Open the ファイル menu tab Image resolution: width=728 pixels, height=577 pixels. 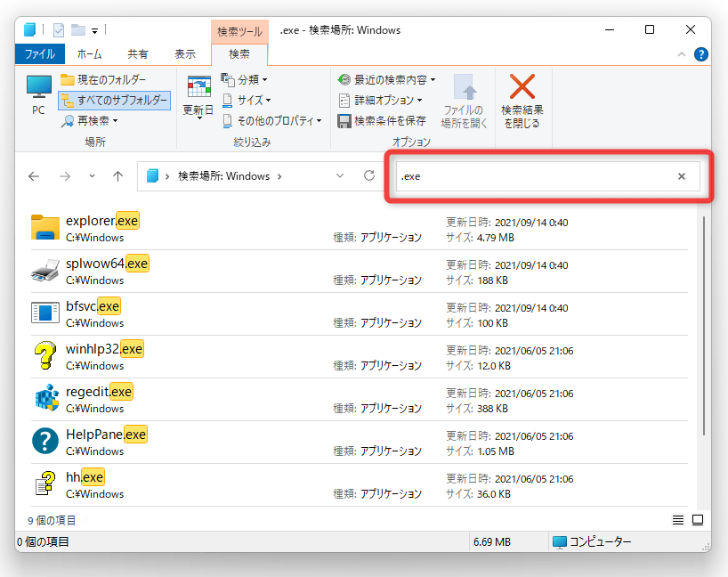(39, 54)
